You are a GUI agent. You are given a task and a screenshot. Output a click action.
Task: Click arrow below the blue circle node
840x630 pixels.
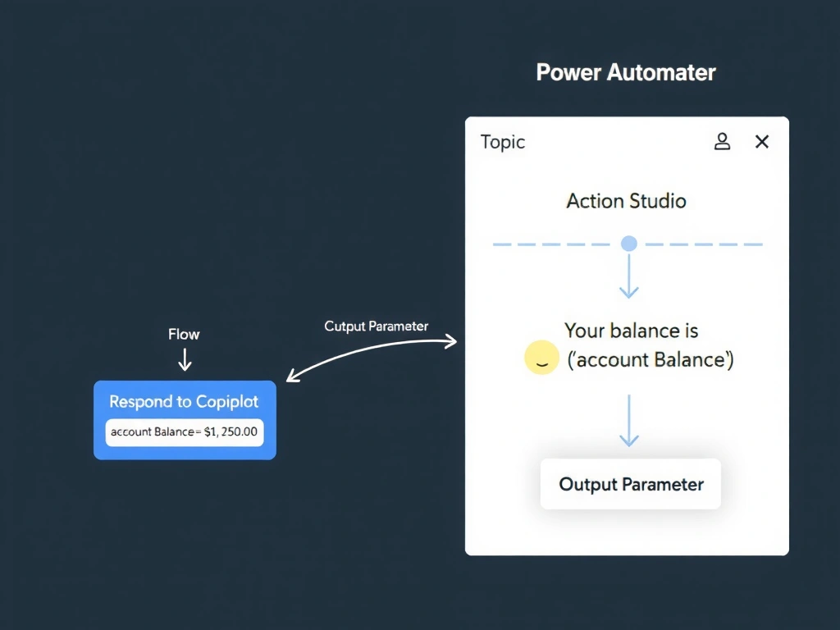pos(629,276)
